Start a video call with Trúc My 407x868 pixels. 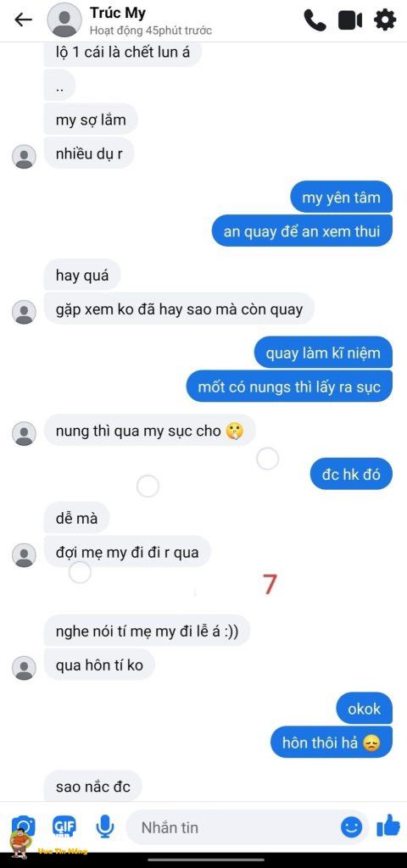350,20
